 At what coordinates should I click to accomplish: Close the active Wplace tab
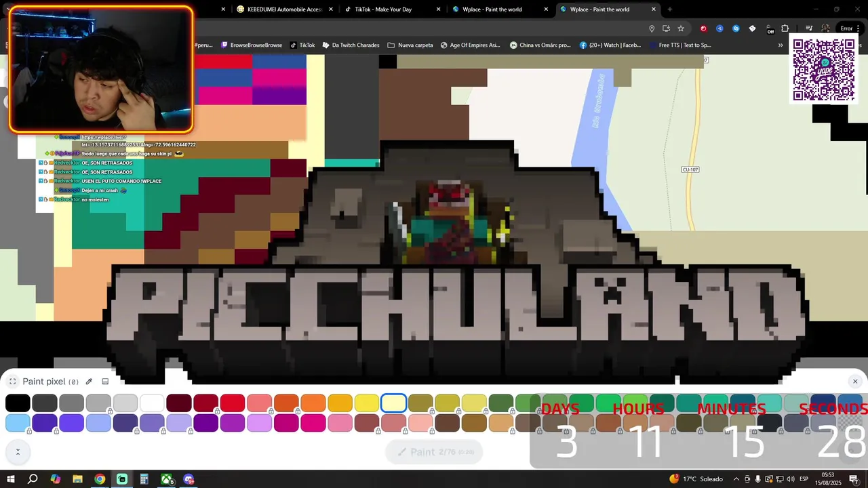(x=654, y=9)
